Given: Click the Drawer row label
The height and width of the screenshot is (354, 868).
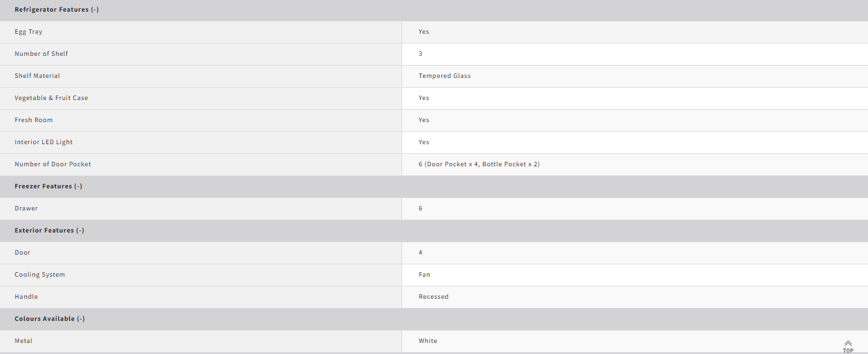Looking at the screenshot, I should pyautogui.click(x=26, y=209).
